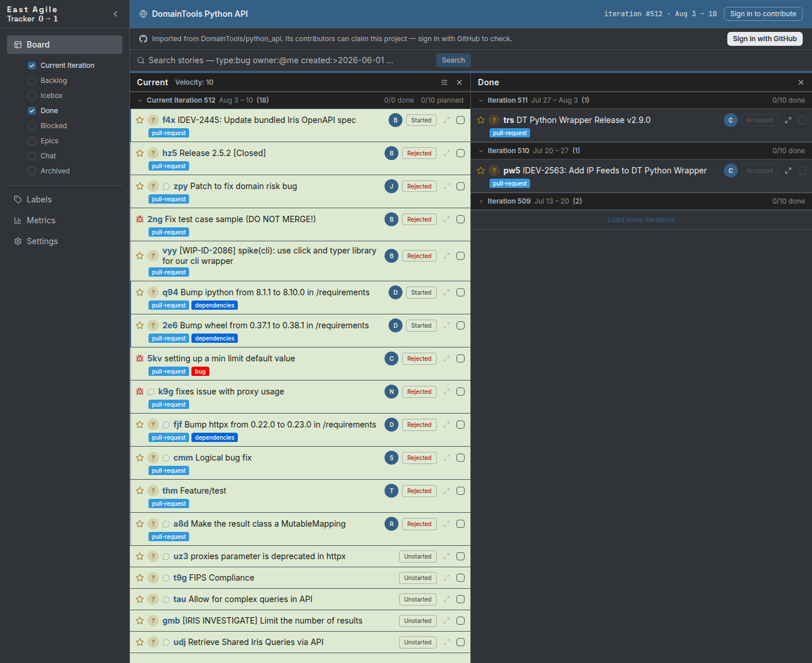Click the Unstarted state button on t9g story
812x663 pixels.
coord(418,578)
